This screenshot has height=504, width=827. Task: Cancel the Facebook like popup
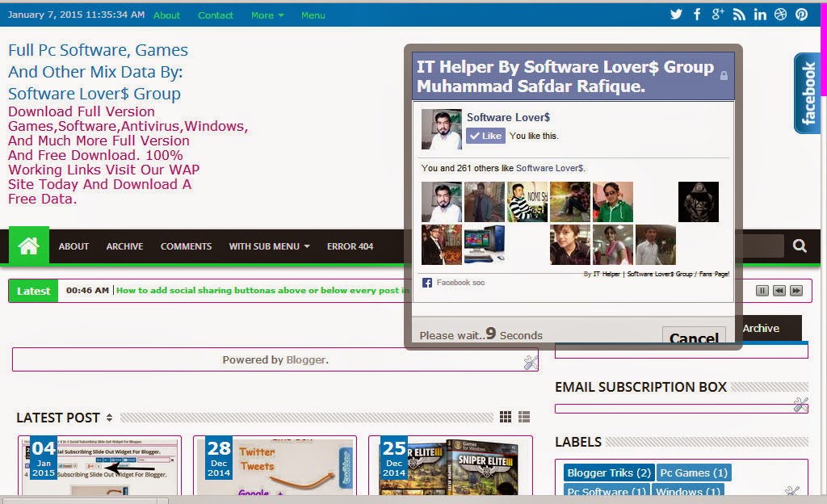click(x=694, y=335)
